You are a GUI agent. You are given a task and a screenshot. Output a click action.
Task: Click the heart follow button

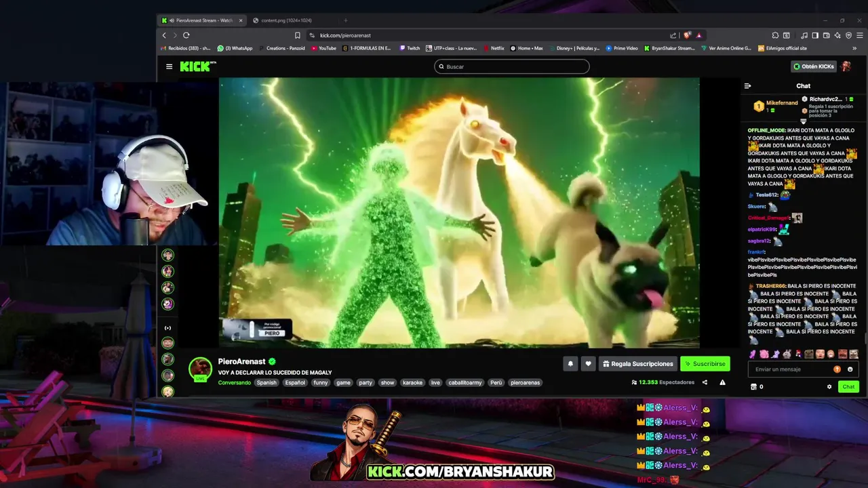(x=588, y=364)
